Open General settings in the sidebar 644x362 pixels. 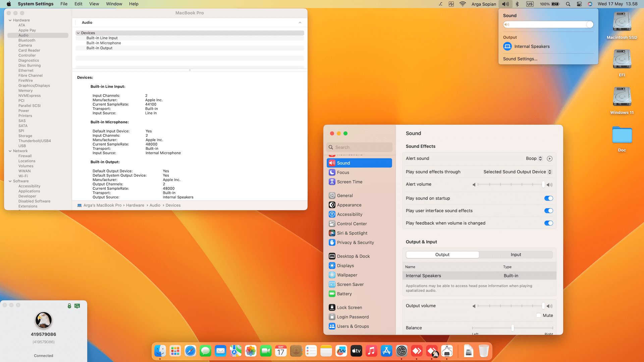pyautogui.click(x=359, y=195)
